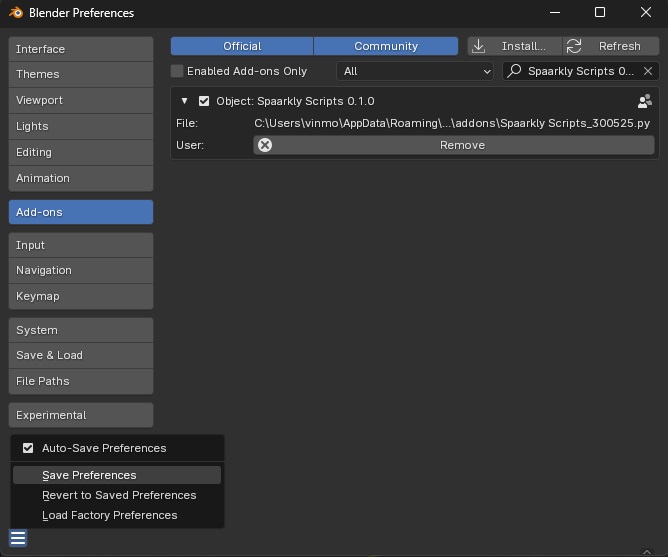Open the Themes preferences tab

[81, 74]
